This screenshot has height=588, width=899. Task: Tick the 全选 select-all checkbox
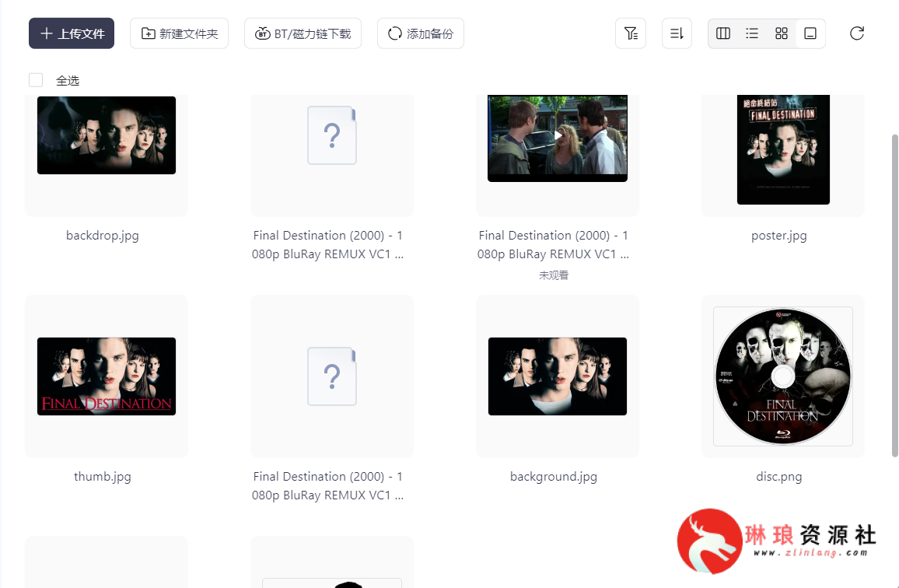[x=36, y=80]
